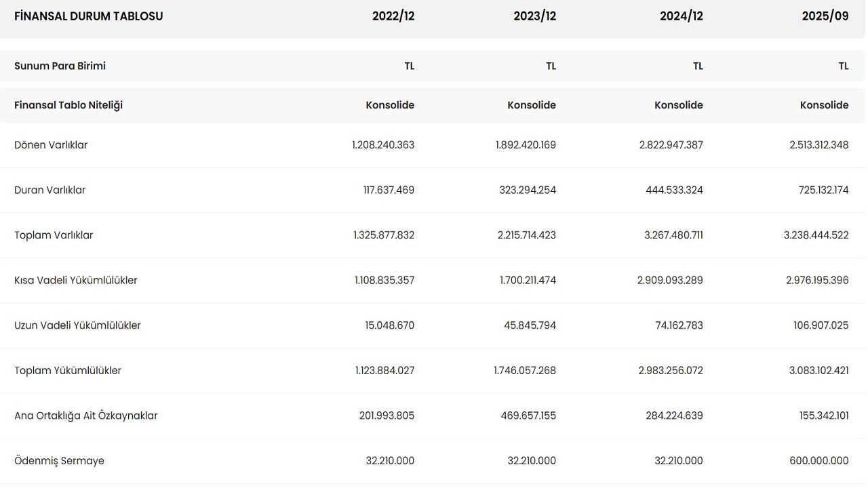Click the Dönen Varlıklar row label

pyautogui.click(x=51, y=145)
